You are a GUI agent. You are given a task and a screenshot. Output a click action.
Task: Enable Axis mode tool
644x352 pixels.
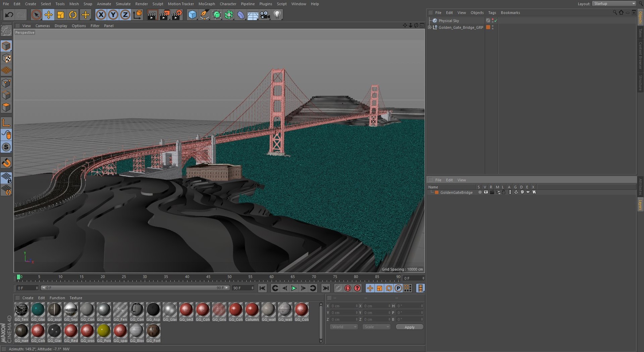(6, 123)
